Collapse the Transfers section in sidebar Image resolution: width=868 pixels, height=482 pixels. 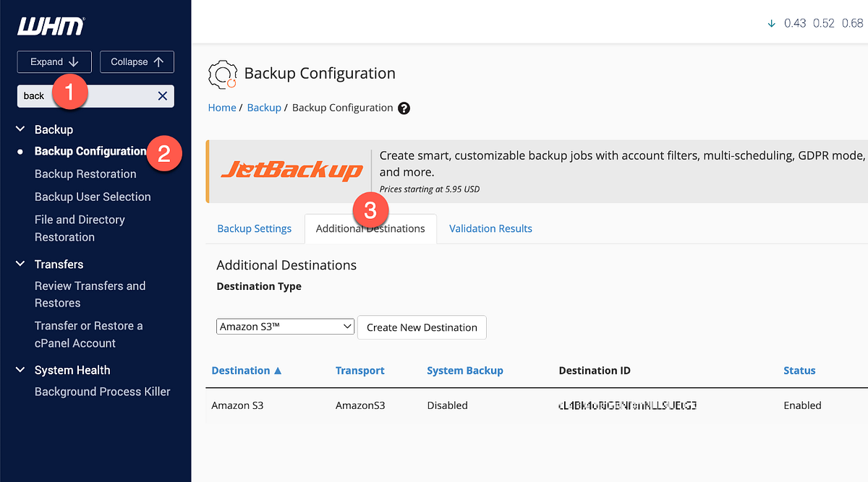20,264
